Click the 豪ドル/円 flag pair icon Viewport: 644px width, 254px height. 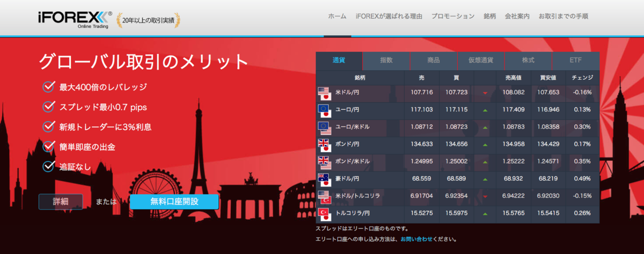324,180
